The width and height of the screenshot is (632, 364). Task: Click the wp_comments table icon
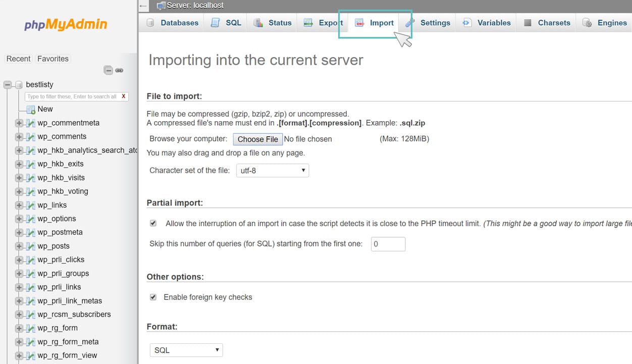coord(30,137)
